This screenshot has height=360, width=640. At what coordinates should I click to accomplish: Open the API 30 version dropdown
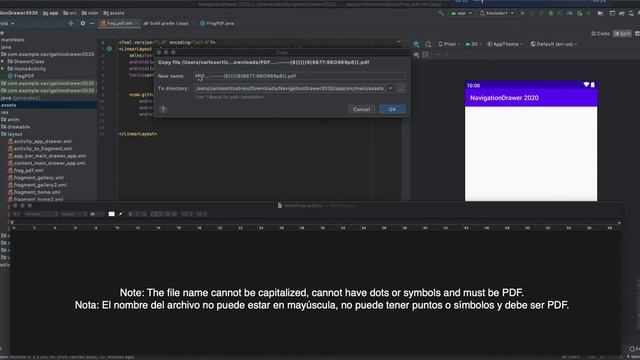point(473,44)
